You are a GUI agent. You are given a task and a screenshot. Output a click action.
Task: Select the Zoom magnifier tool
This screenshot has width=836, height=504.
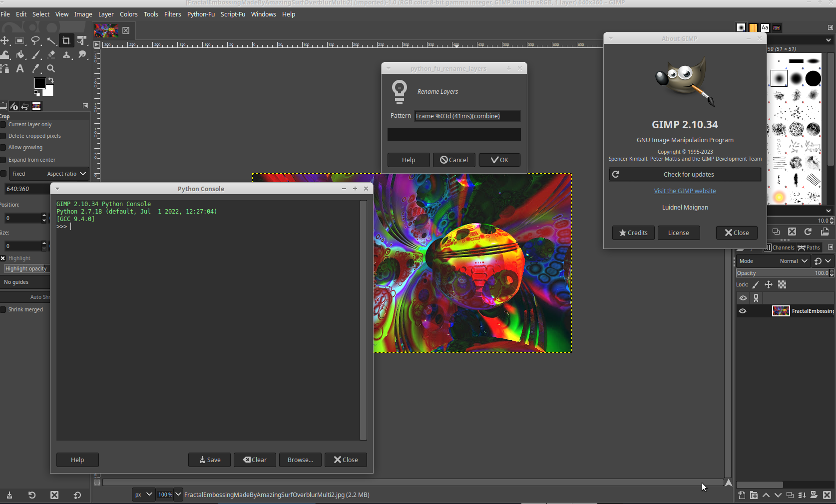51,69
